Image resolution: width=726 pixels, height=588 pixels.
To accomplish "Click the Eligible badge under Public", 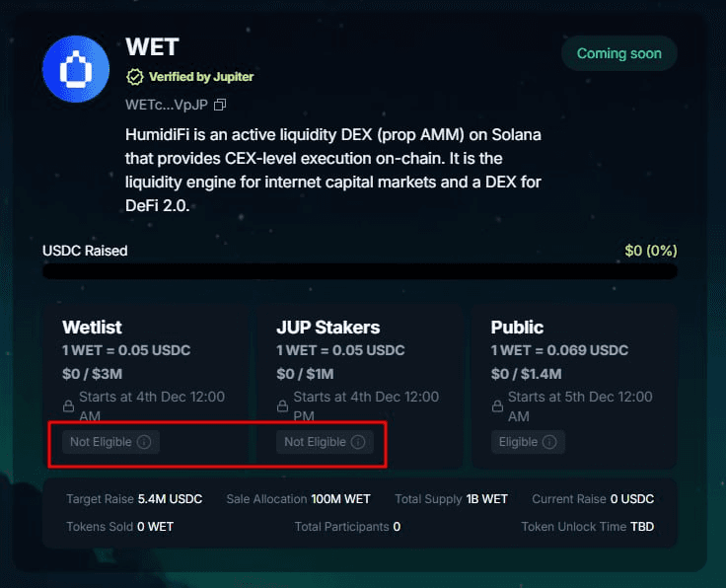I will click(519, 442).
